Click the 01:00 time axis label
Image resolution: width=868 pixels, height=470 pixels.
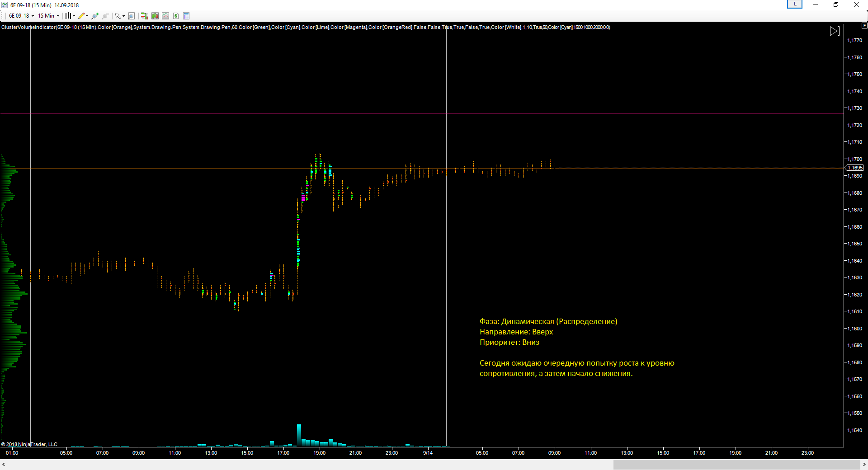pos(12,453)
